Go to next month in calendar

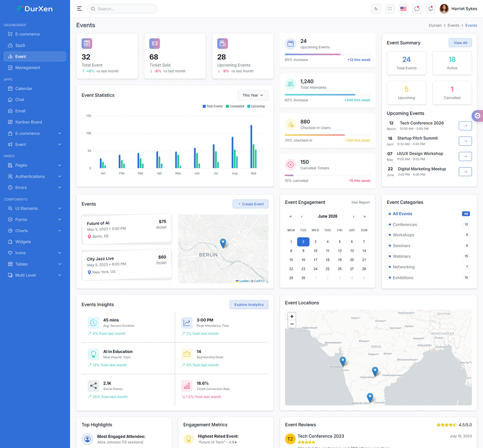[x=353, y=216]
